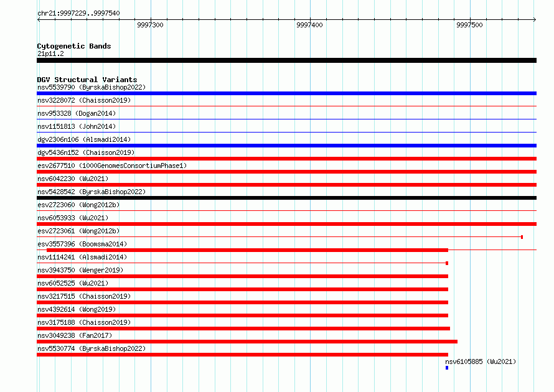Open variant nsv6042230 (Wu2021) label
The image size is (554, 392).
73,179
